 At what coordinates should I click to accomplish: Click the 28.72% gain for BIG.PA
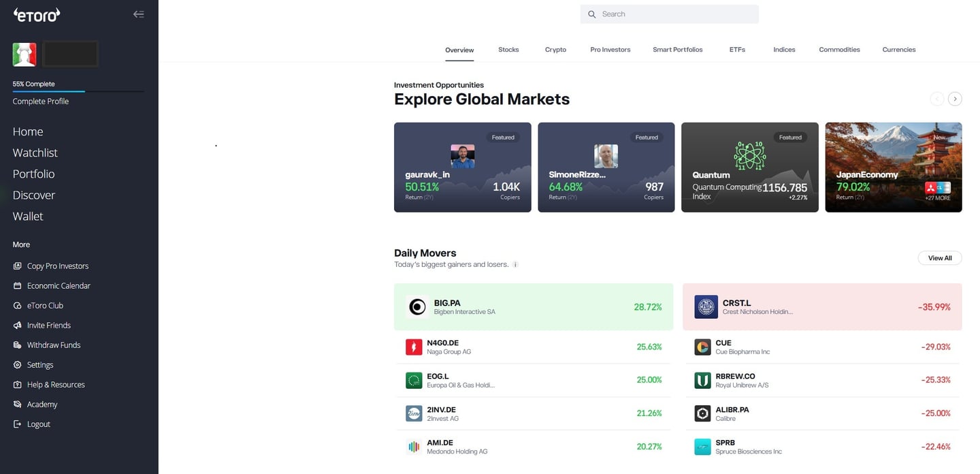648,307
